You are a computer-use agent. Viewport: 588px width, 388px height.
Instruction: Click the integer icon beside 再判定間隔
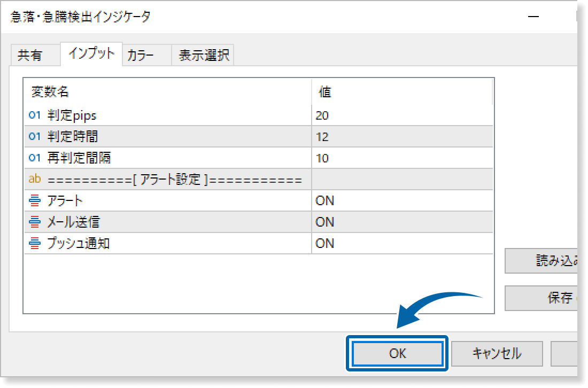(x=35, y=158)
